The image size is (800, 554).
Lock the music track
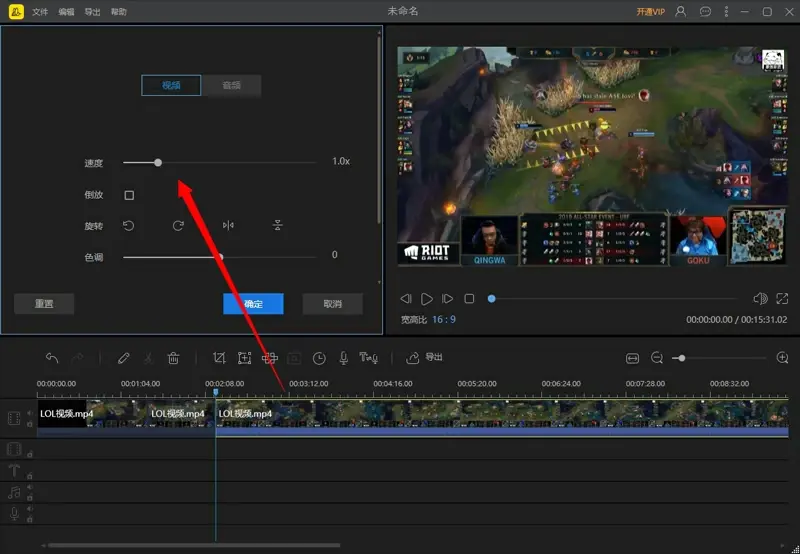30,497
